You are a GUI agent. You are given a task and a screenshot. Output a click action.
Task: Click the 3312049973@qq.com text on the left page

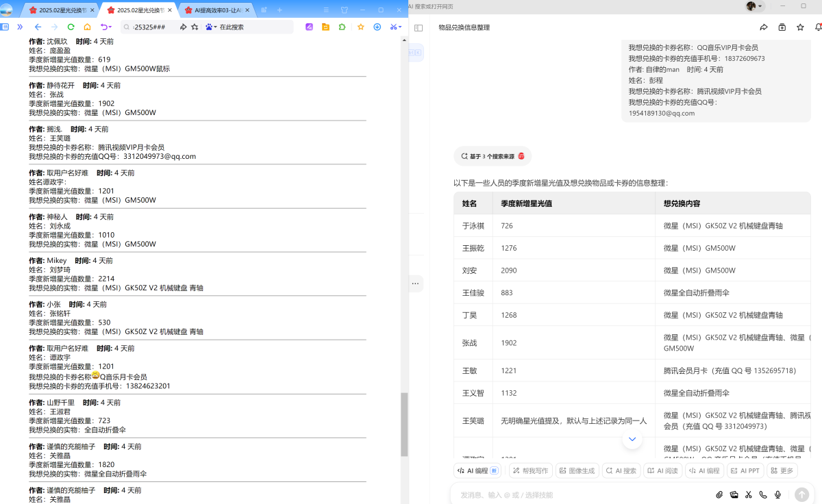click(160, 156)
